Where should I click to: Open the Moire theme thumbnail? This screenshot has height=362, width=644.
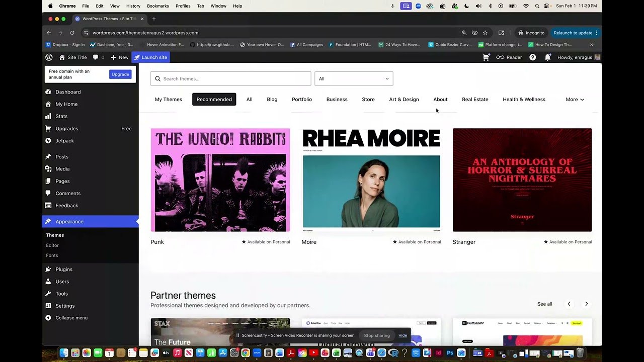[x=371, y=180]
